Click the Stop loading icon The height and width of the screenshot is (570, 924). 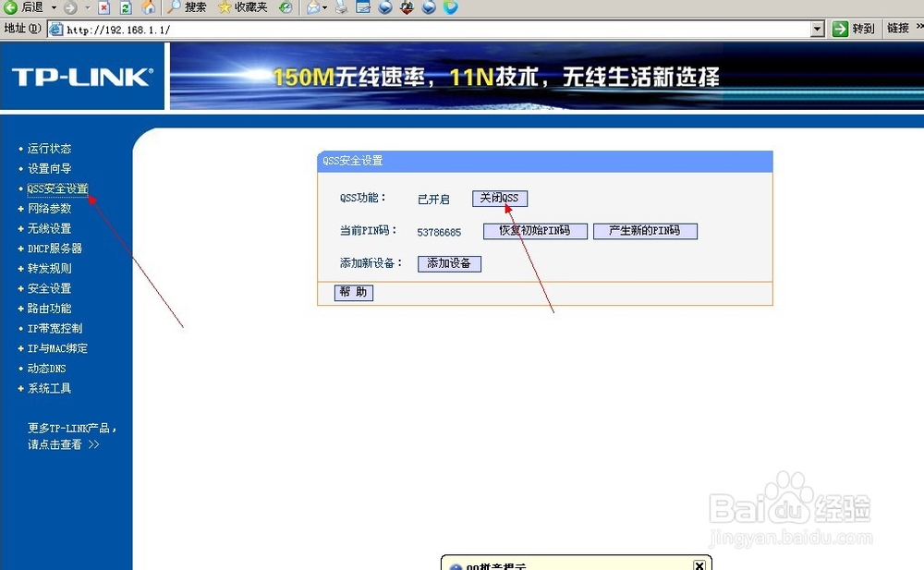tap(103, 7)
